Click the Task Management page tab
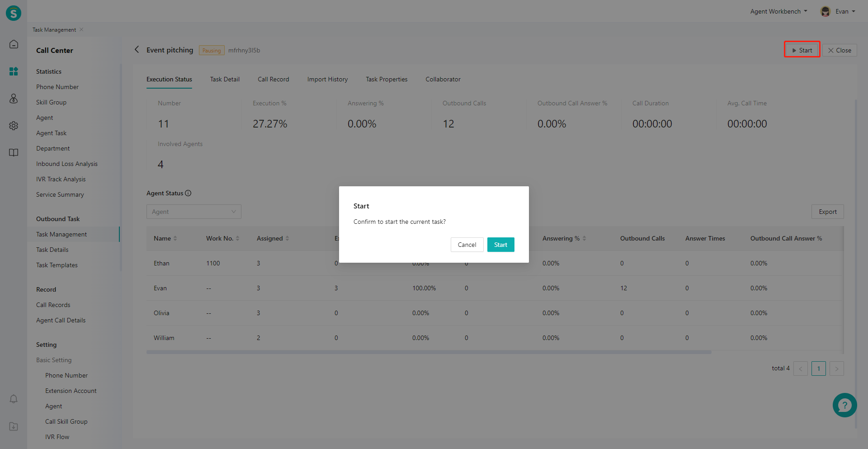The height and width of the screenshot is (449, 868). 54,29
